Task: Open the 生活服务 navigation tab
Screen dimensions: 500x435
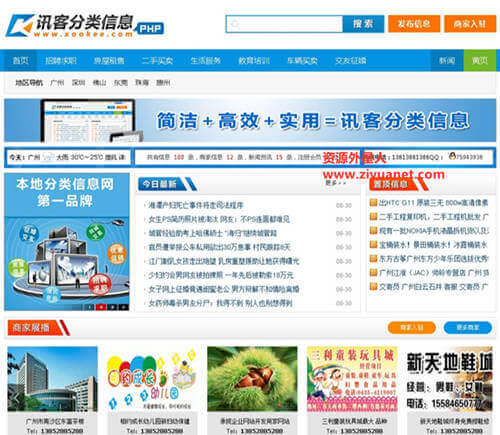Action: point(206,61)
